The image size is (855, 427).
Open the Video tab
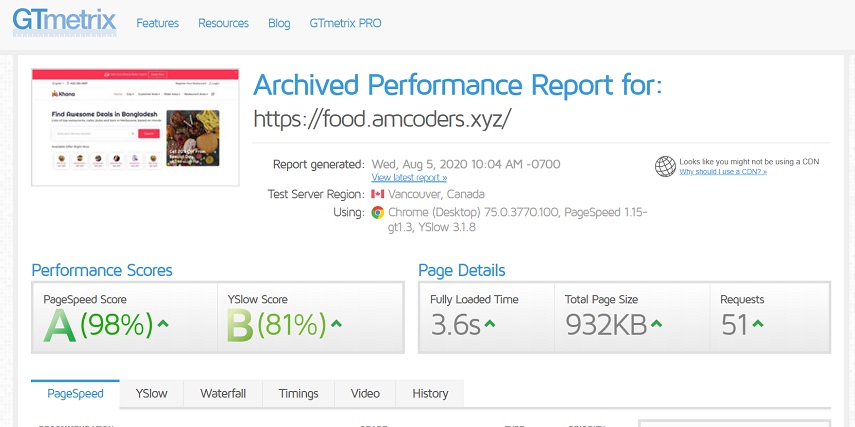[365, 394]
